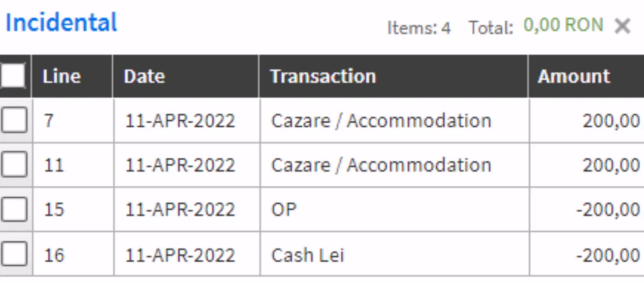Click the Cash Lei transaction cell
The height and width of the screenshot is (283, 644).
pos(307,255)
